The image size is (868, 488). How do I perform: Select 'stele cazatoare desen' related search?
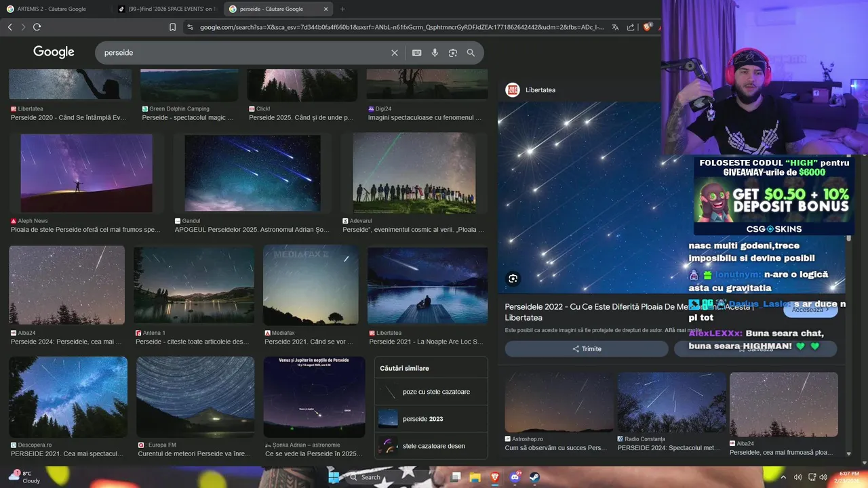pyautogui.click(x=431, y=446)
